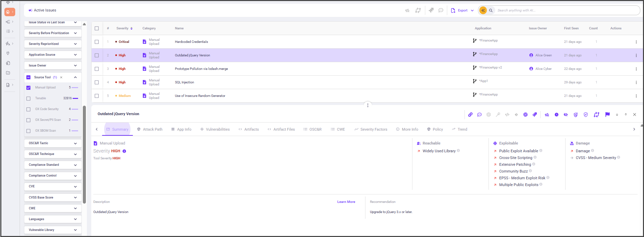Click the Jira icon in issue details toolbar
The image size is (644, 237).
534,115
